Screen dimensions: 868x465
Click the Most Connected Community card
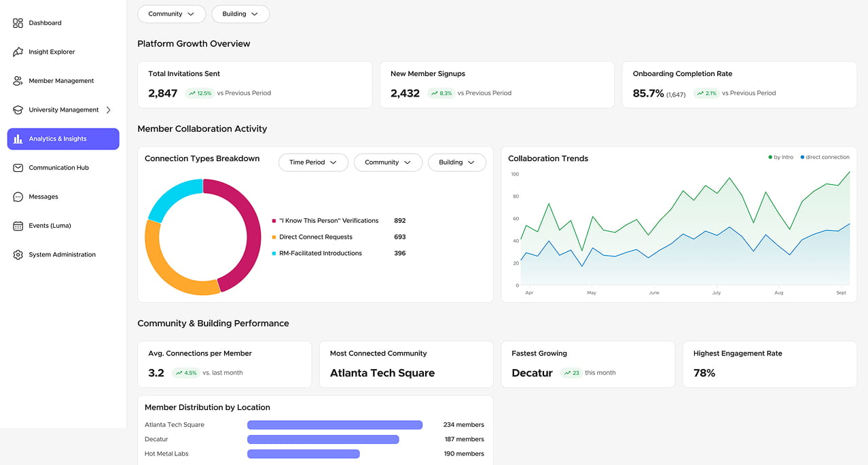point(406,364)
